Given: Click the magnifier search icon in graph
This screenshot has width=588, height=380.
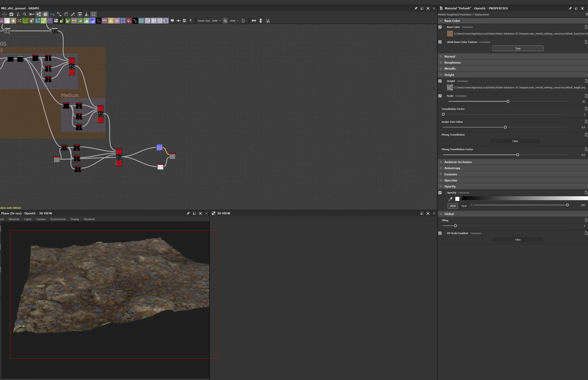Looking at the screenshot, I should pos(25,14).
